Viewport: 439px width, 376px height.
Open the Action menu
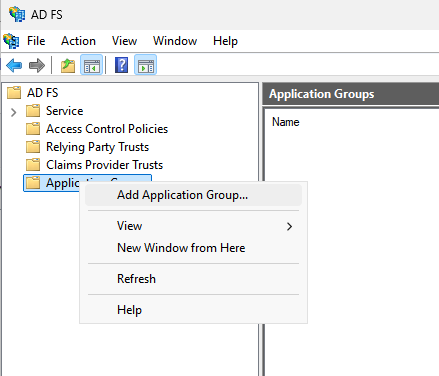click(x=78, y=41)
